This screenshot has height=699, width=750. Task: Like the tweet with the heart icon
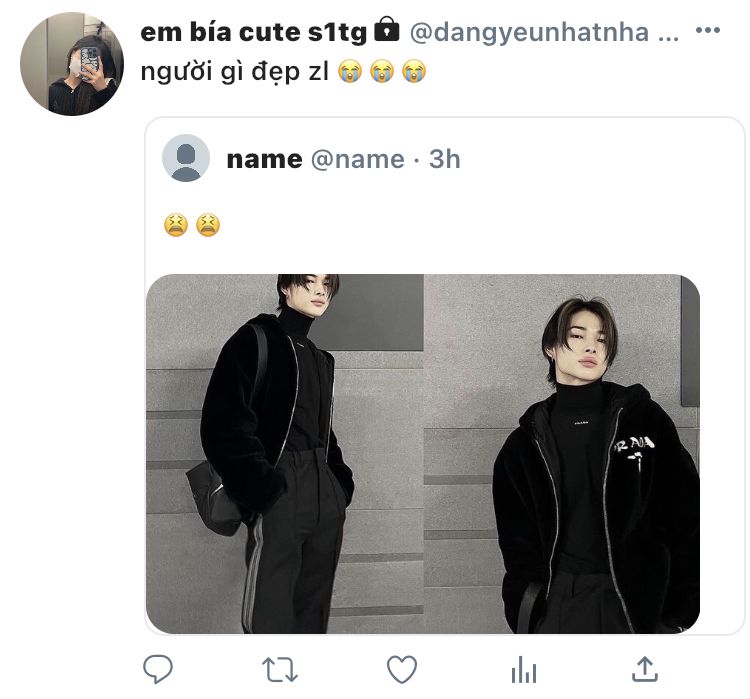click(402, 669)
